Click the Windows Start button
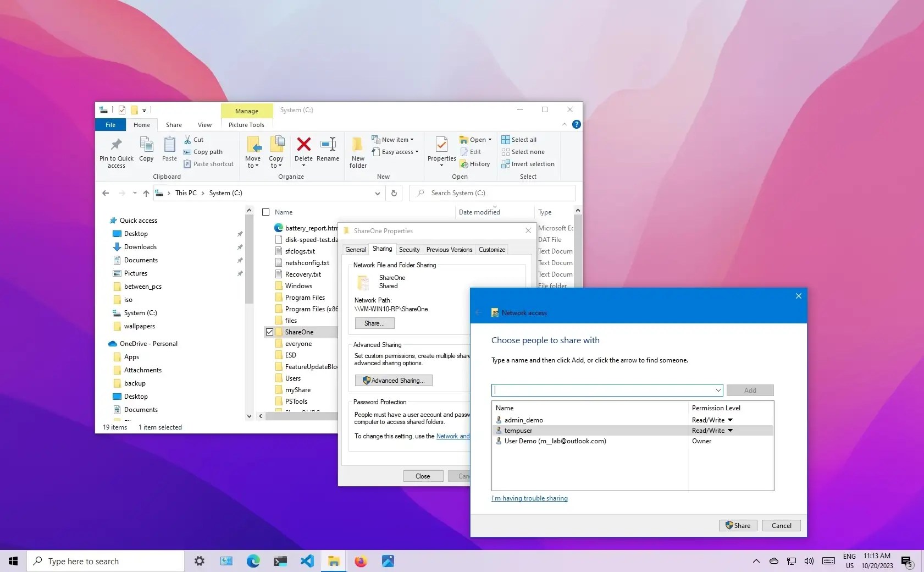 (13, 561)
